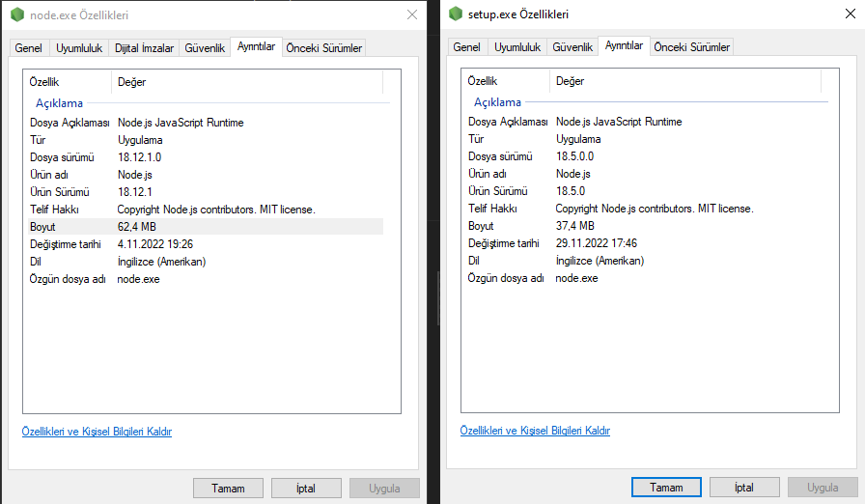Open Genel tab in node.exe properties

point(28,47)
